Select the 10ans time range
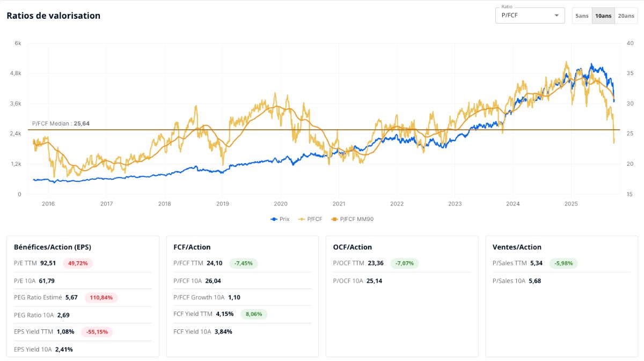The height and width of the screenshot is (361, 644). (x=603, y=16)
